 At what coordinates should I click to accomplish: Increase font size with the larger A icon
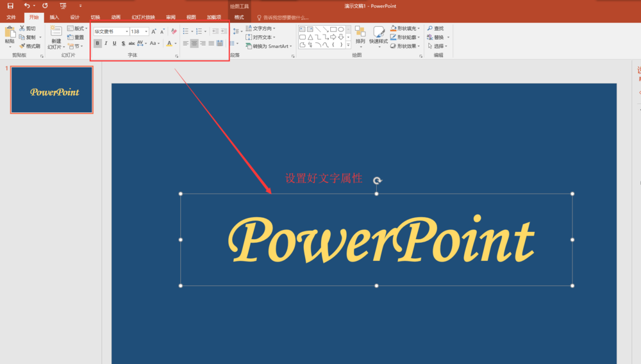pyautogui.click(x=154, y=31)
